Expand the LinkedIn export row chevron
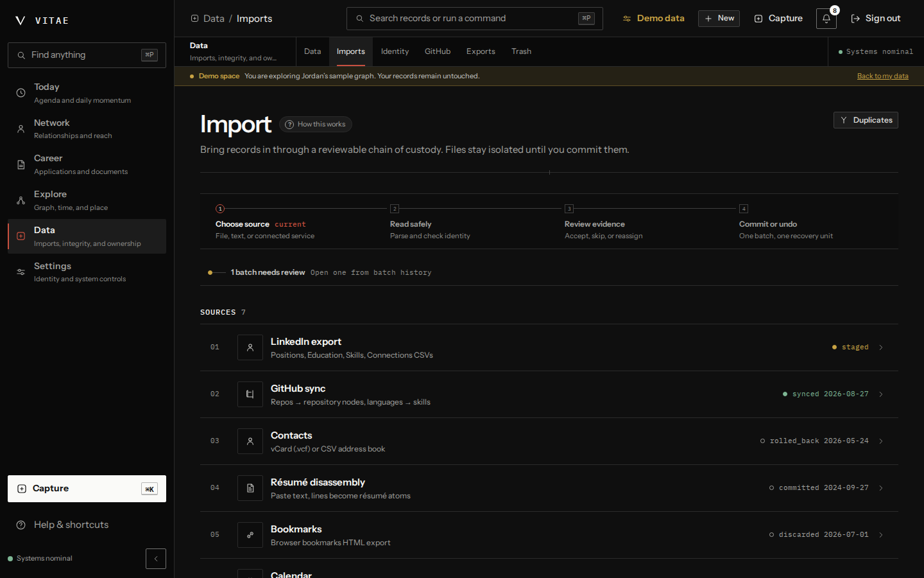The height and width of the screenshot is (578, 924). point(881,347)
